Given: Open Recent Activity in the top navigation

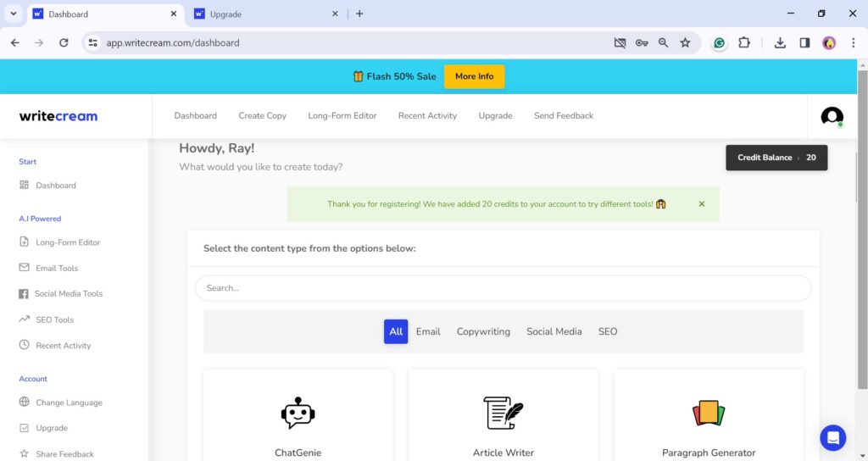Looking at the screenshot, I should tap(427, 115).
